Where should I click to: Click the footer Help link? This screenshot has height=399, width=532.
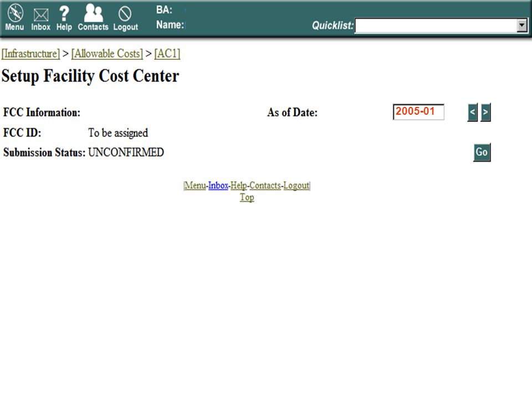(x=238, y=186)
